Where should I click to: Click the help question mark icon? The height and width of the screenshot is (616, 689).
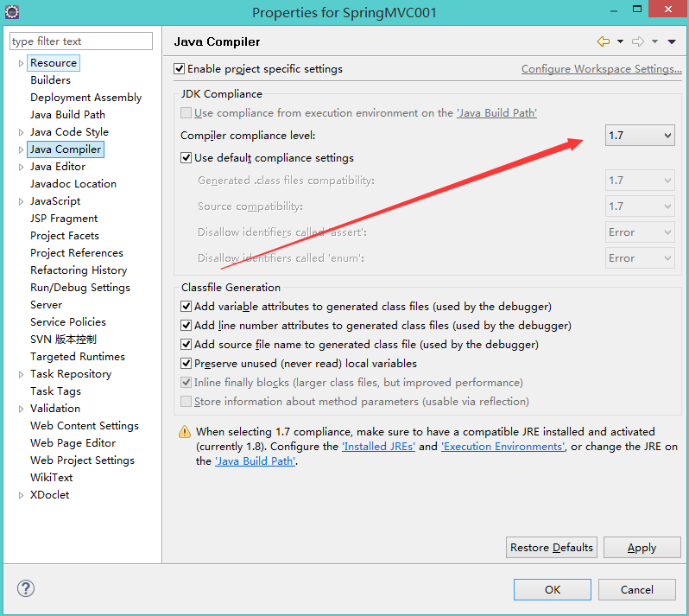coord(26,588)
